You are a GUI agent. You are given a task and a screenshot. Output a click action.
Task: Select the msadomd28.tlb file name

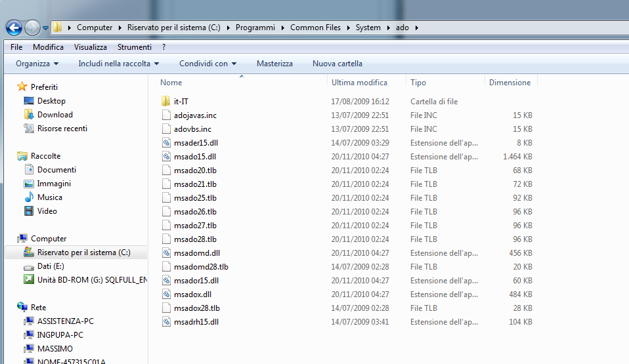201,267
